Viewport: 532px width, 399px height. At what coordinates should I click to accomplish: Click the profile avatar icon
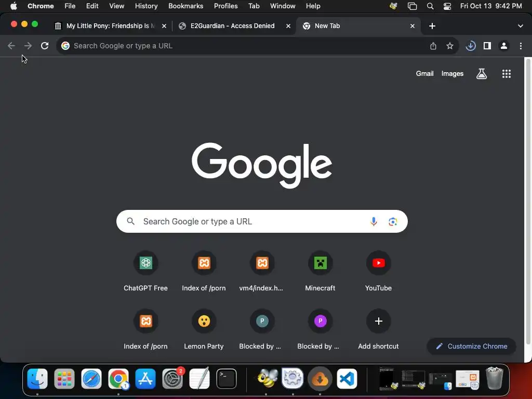click(x=504, y=46)
